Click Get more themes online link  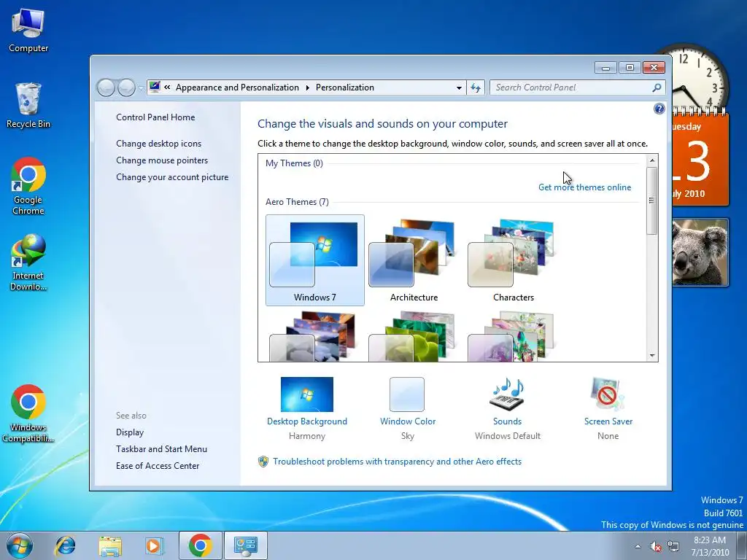(584, 187)
